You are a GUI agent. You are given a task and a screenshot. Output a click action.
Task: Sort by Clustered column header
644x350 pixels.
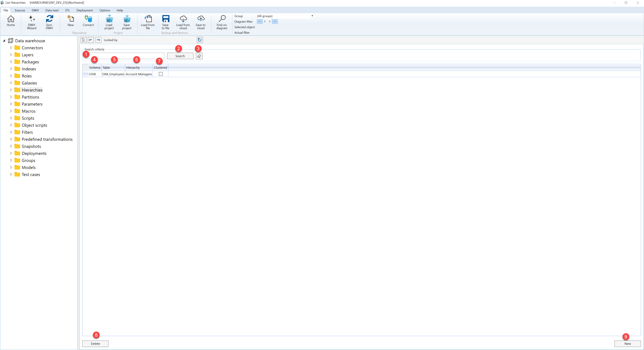pos(160,67)
